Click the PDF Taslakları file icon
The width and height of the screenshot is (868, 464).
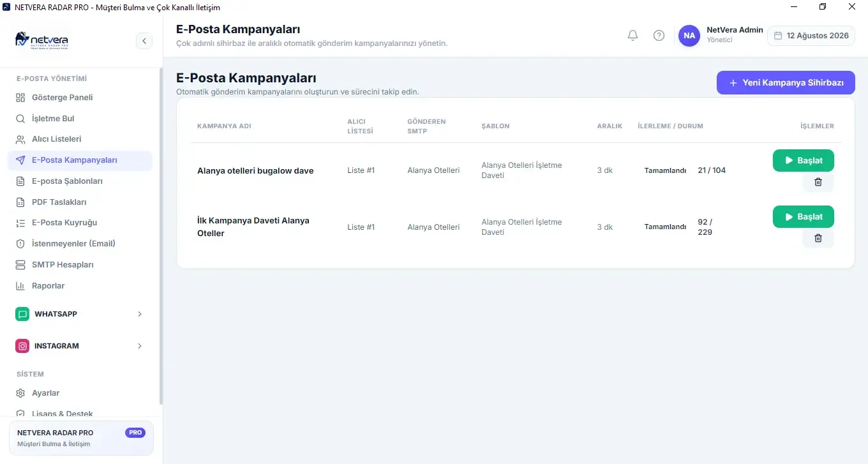(20, 202)
